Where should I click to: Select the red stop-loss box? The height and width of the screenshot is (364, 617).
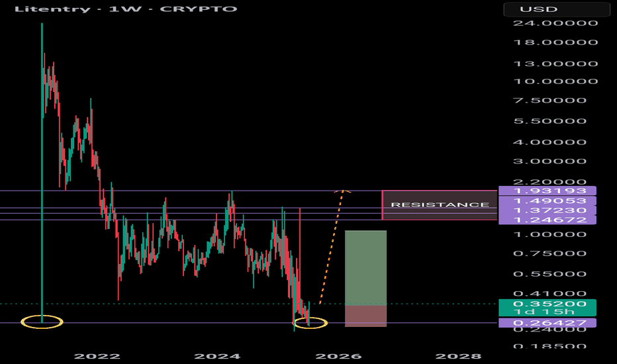pyautogui.click(x=365, y=316)
